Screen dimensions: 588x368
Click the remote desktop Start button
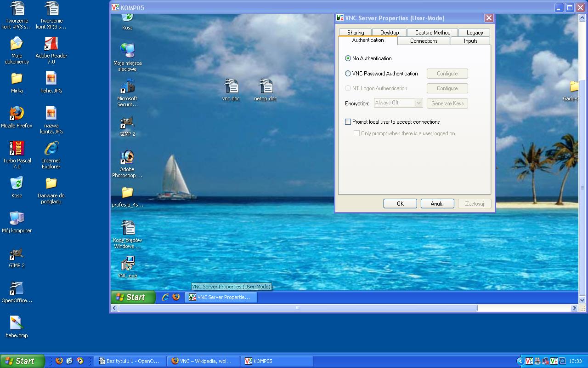133,297
